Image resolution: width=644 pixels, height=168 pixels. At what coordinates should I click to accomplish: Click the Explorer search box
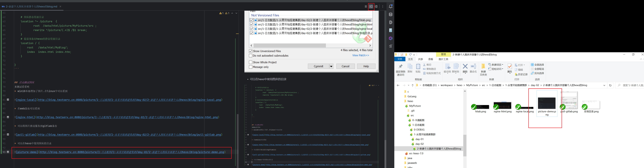pos(629,85)
